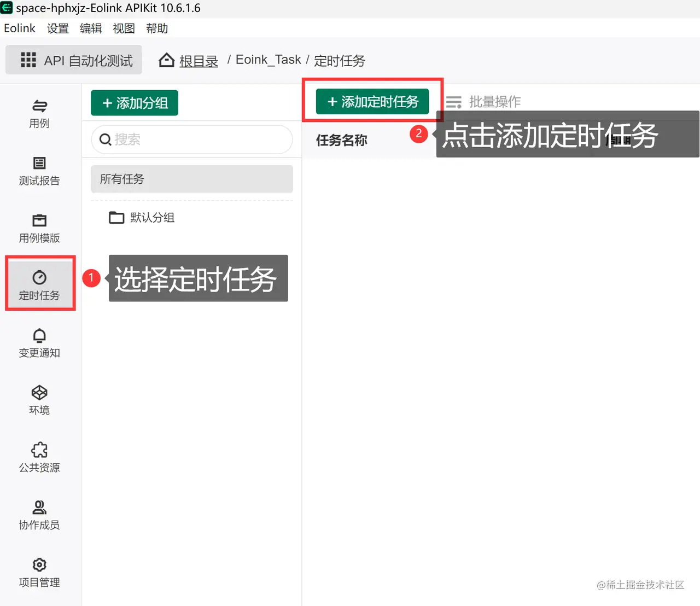Open the 视图 view menu
This screenshot has height=606, width=700.
(x=124, y=28)
